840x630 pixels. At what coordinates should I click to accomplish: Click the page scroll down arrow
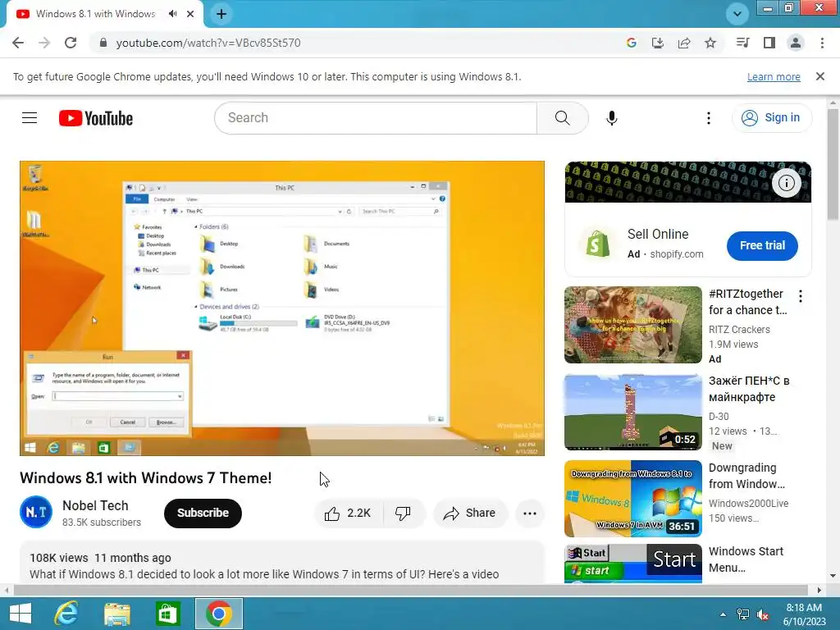click(x=833, y=576)
